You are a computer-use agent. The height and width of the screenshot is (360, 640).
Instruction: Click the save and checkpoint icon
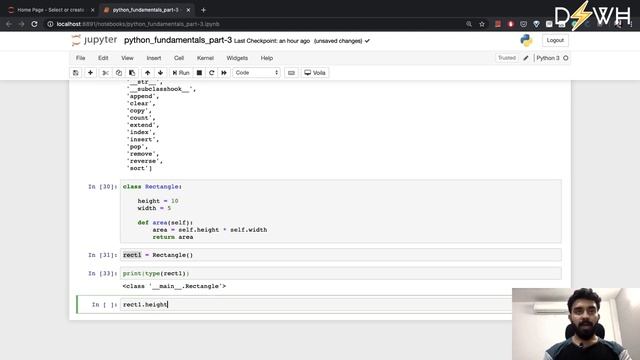[x=76, y=73]
